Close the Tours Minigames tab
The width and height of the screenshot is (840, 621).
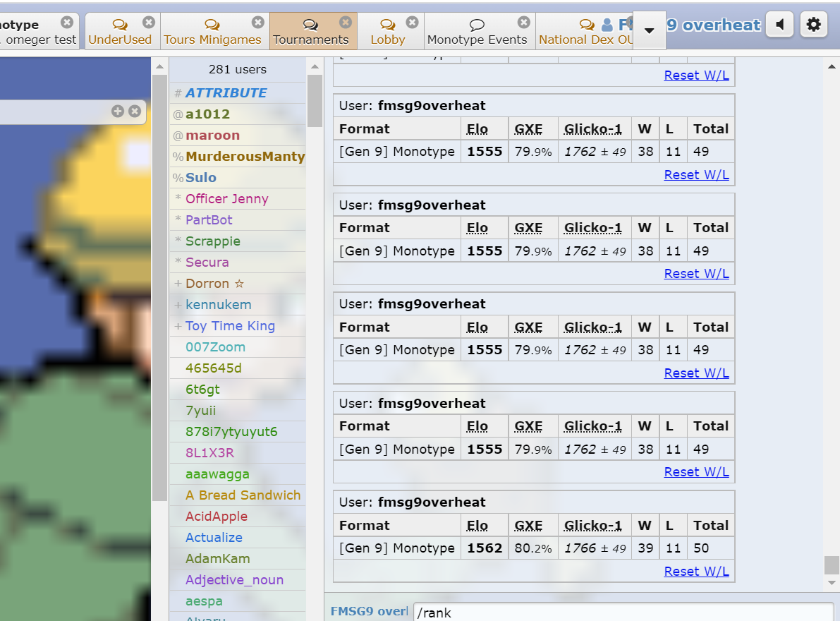tap(258, 23)
